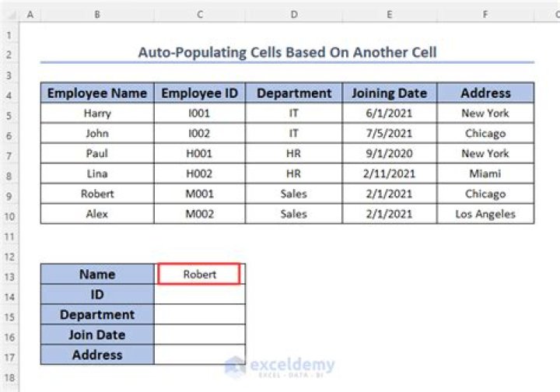Select the 'Miami' address cell
The image size is (560, 392).
pyautogui.click(x=485, y=173)
